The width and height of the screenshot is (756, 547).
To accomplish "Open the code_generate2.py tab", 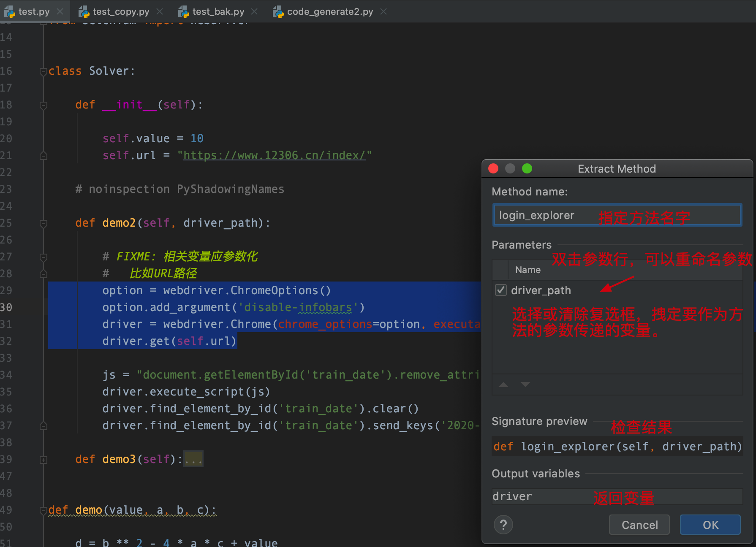I will click(x=330, y=11).
